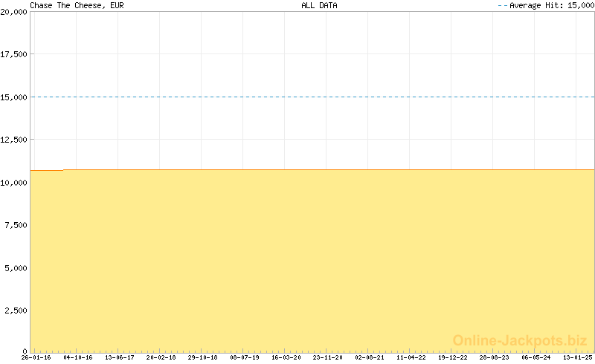Open the Online-Jackpots.biz watermark link
The height and width of the screenshot is (364, 595).
520,340
